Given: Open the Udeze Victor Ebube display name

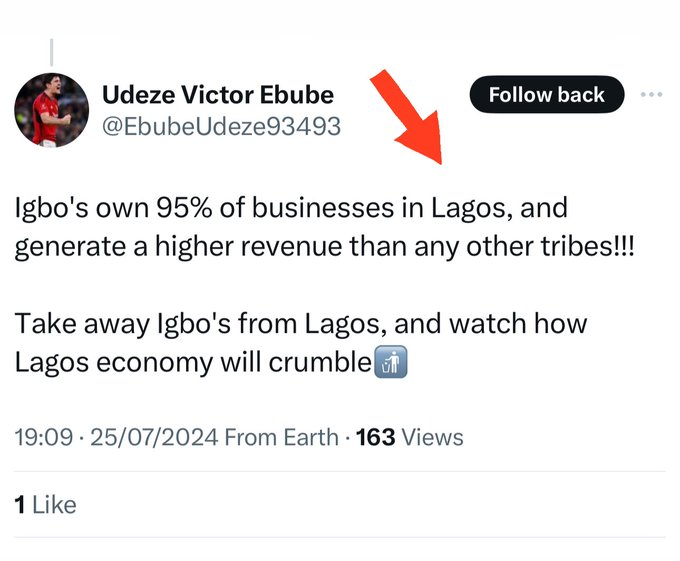Looking at the screenshot, I should (x=218, y=95).
